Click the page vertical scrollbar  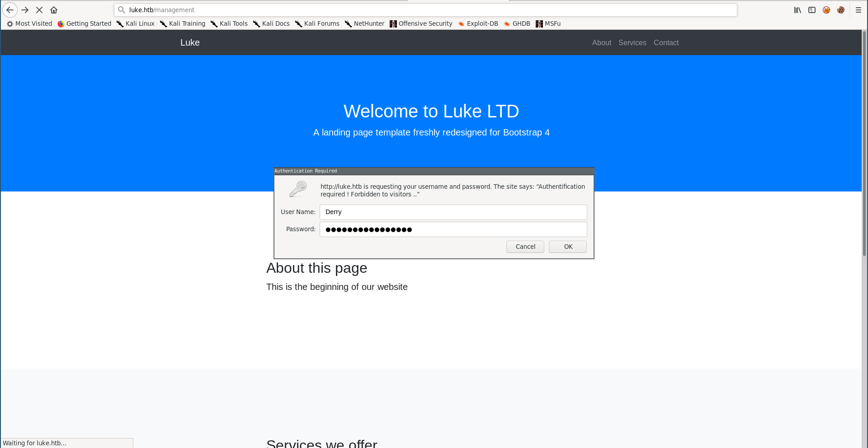point(864,145)
